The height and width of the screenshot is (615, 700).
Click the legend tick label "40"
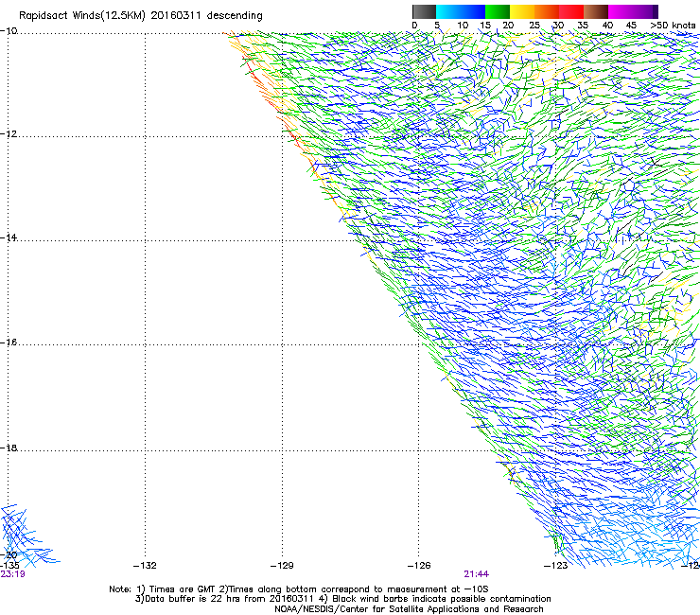coord(607,26)
